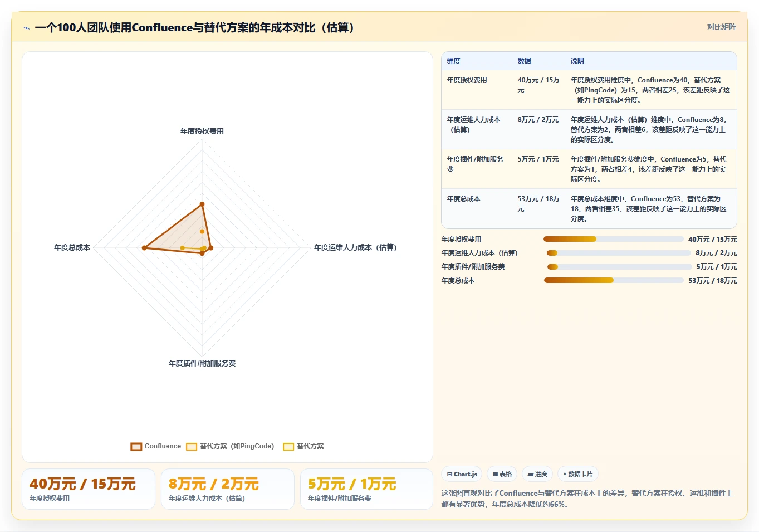Click the lightning icon beside the title
759x532 pixels.
(26, 28)
